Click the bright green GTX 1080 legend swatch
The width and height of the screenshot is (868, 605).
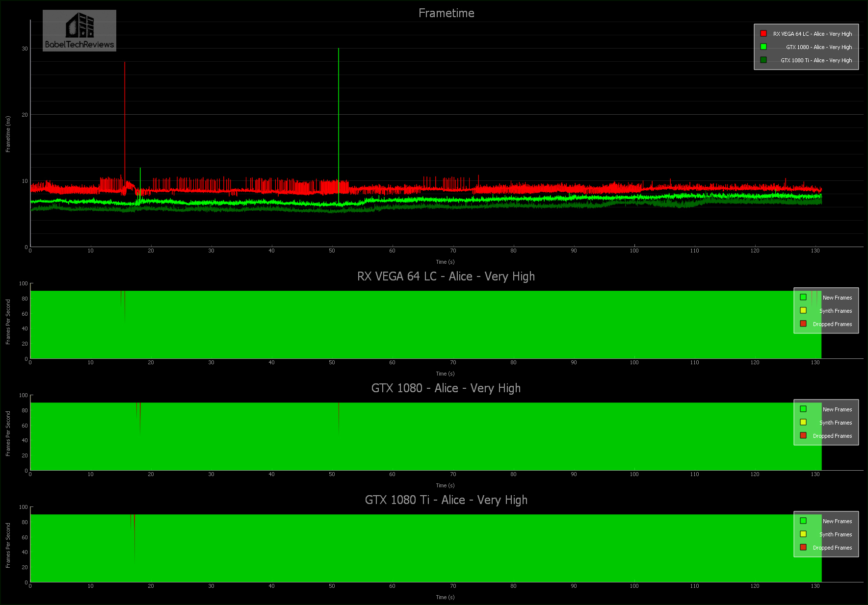tap(763, 47)
